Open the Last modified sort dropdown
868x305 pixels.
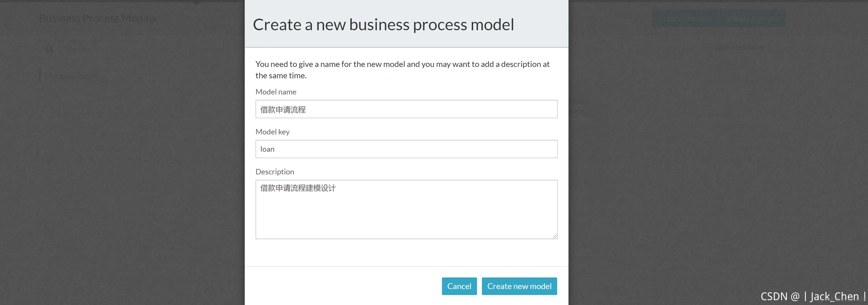coord(739,47)
